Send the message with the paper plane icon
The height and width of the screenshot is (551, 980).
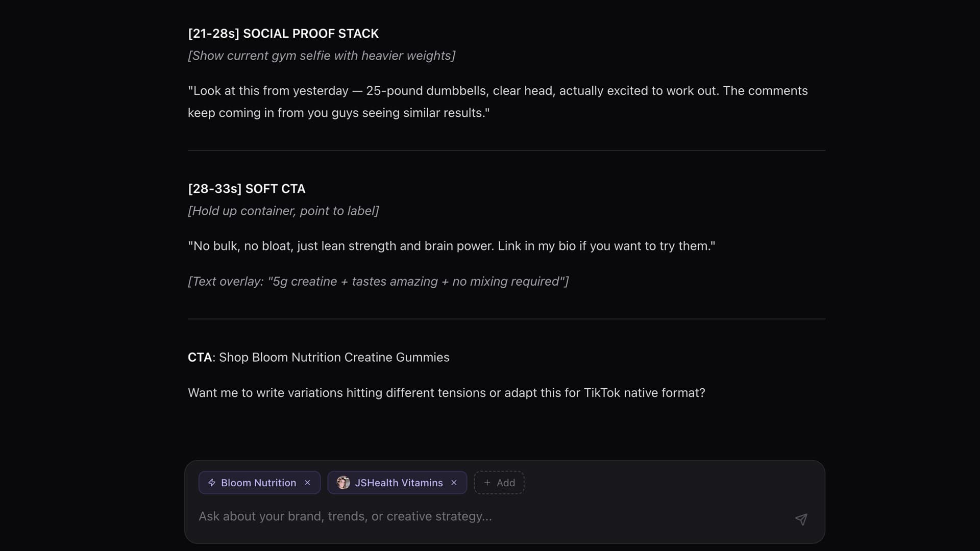[801, 519]
